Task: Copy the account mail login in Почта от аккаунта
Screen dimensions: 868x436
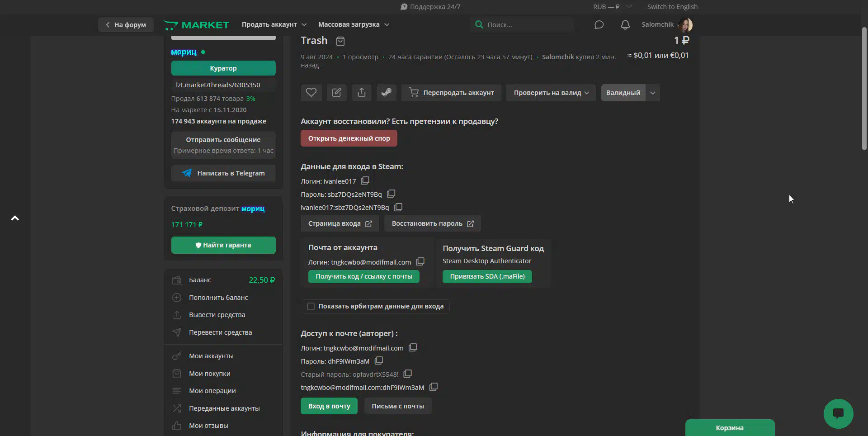Action: pos(420,261)
